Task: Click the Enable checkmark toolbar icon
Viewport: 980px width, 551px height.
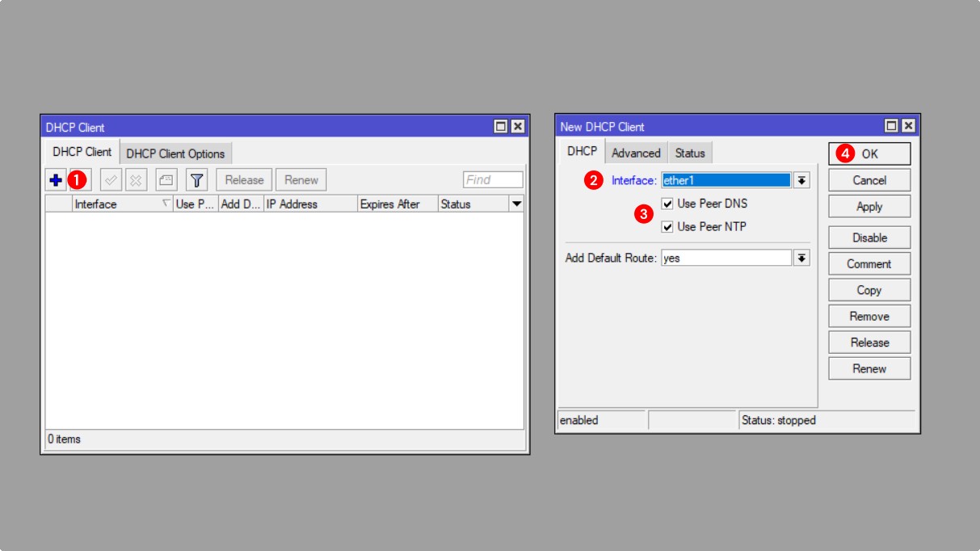Action: pyautogui.click(x=111, y=180)
